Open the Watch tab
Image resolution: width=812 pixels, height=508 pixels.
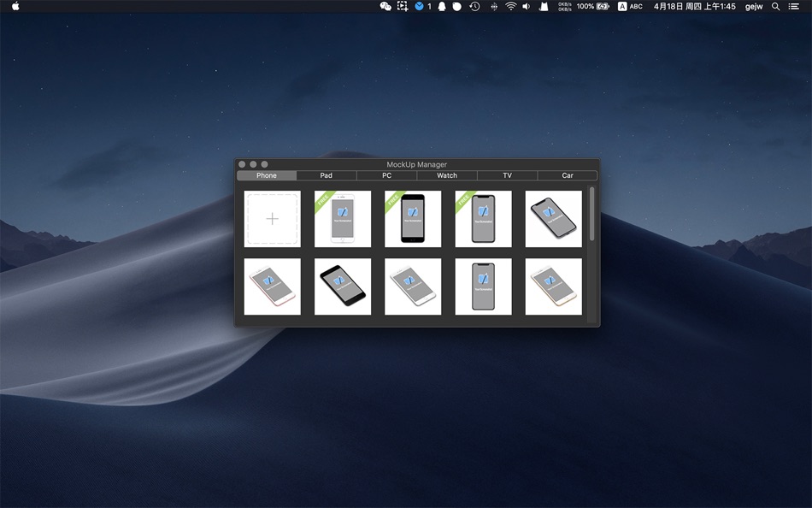click(447, 175)
